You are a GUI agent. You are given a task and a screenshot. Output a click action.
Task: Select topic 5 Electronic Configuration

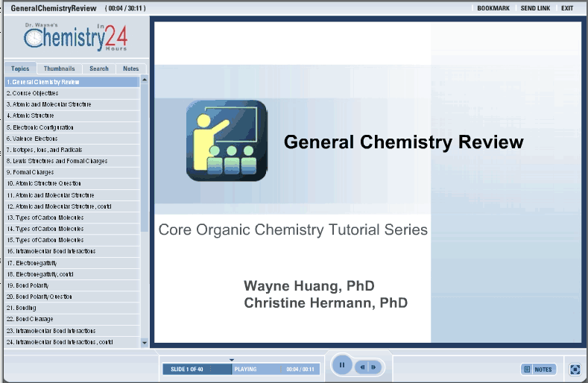[x=40, y=127]
